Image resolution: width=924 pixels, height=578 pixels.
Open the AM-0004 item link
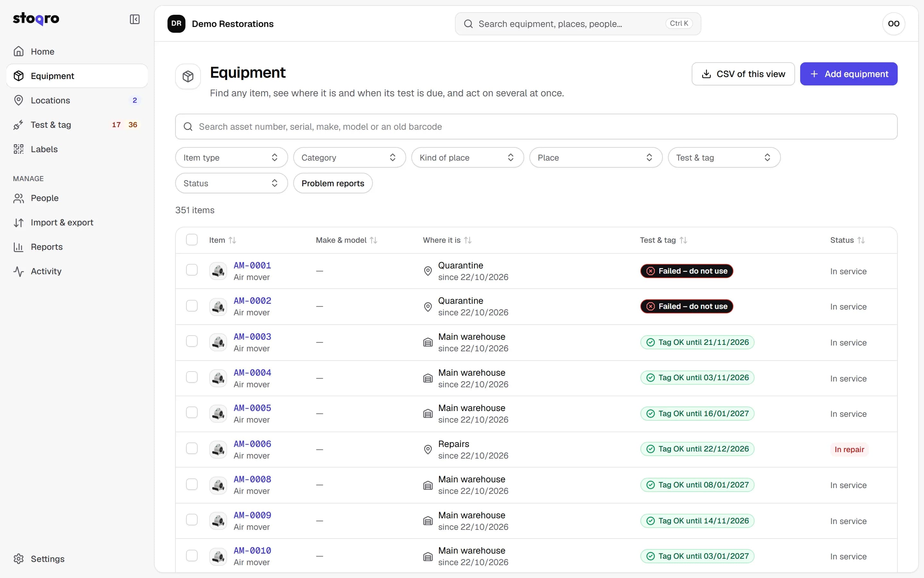(252, 372)
